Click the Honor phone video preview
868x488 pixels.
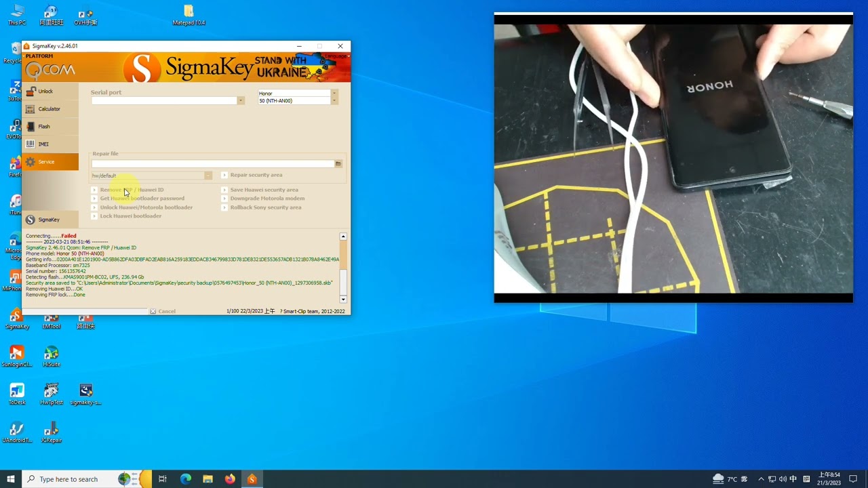pyautogui.click(x=673, y=157)
